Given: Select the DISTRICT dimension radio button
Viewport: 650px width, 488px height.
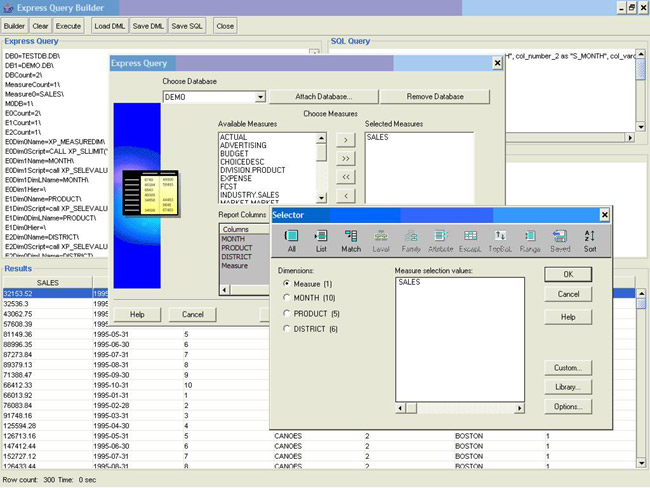Looking at the screenshot, I should tap(289, 328).
